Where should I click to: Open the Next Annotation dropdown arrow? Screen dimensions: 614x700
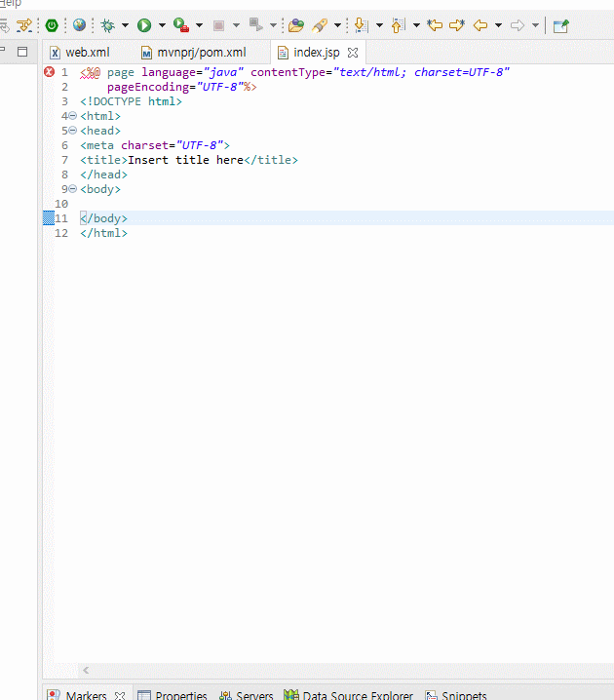click(x=379, y=25)
